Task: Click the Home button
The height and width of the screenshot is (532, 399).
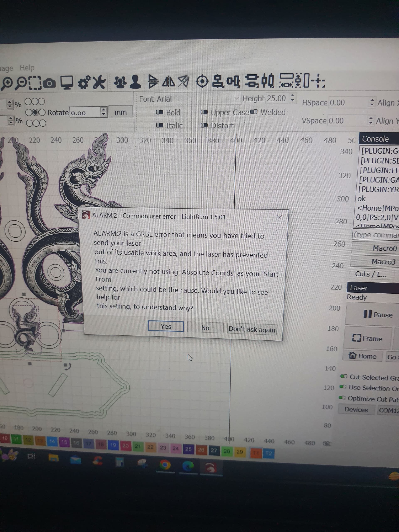Action: point(363,356)
